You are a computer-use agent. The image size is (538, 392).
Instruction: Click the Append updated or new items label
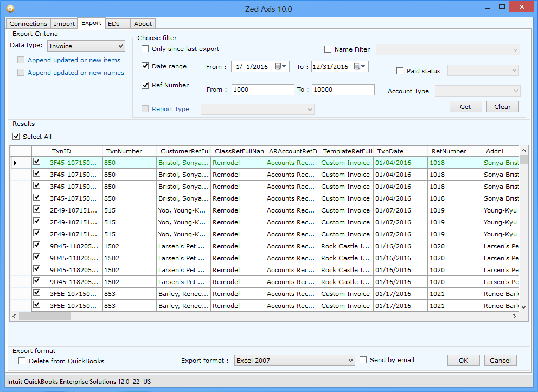pyautogui.click(x=74, y=60)
